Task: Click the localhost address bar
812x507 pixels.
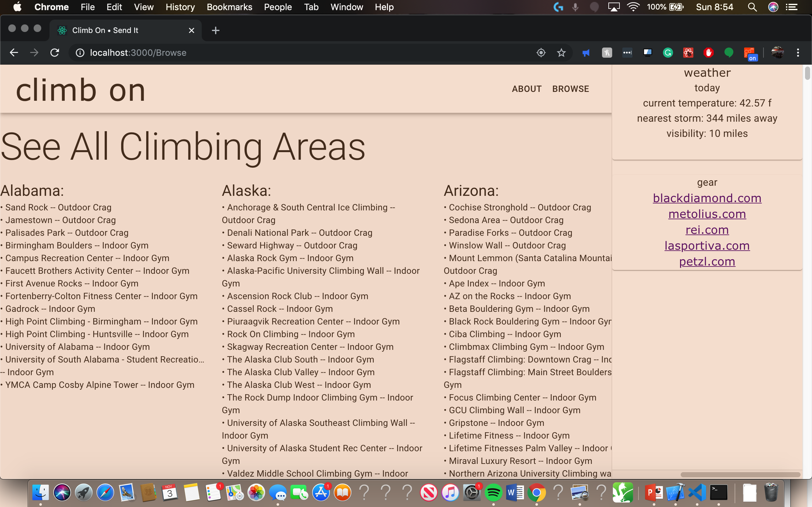Action: click(x=268, y=53)
